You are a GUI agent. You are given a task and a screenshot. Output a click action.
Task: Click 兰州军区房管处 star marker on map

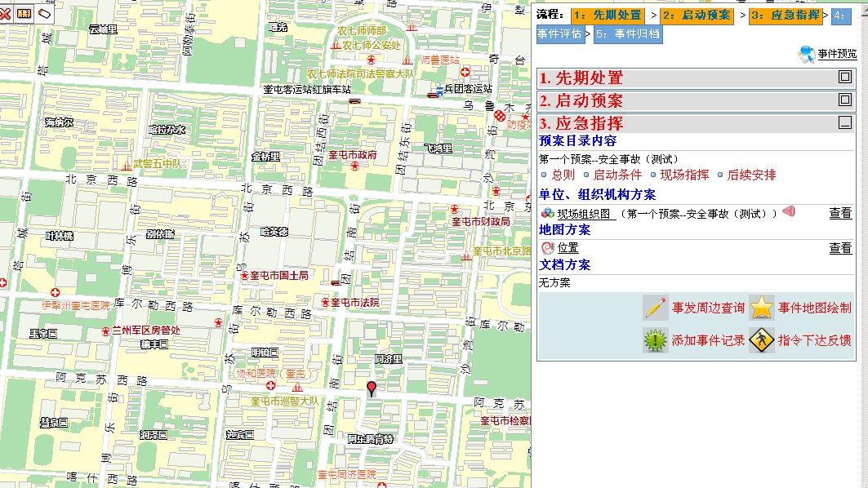tap(105, 331)
